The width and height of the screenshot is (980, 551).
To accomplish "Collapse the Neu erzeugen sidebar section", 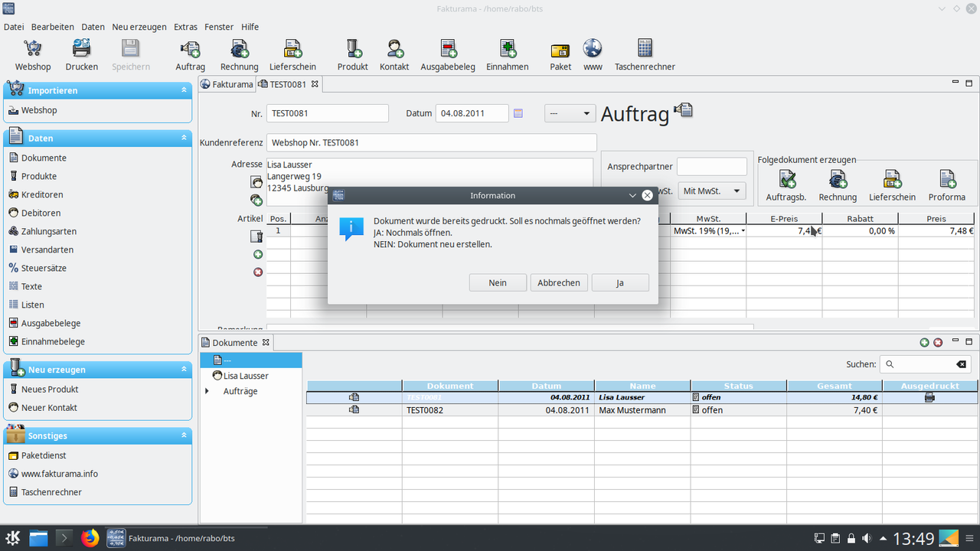I will click(x=184, y=370).
